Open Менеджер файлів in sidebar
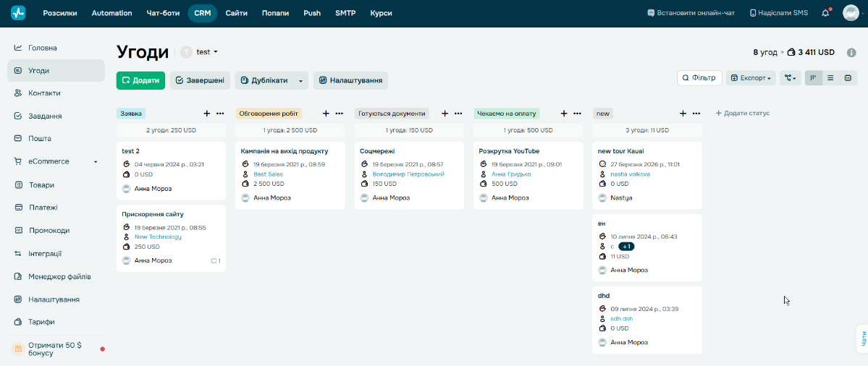Viewport: 868px width, 366px height. (x=55, y=276)
